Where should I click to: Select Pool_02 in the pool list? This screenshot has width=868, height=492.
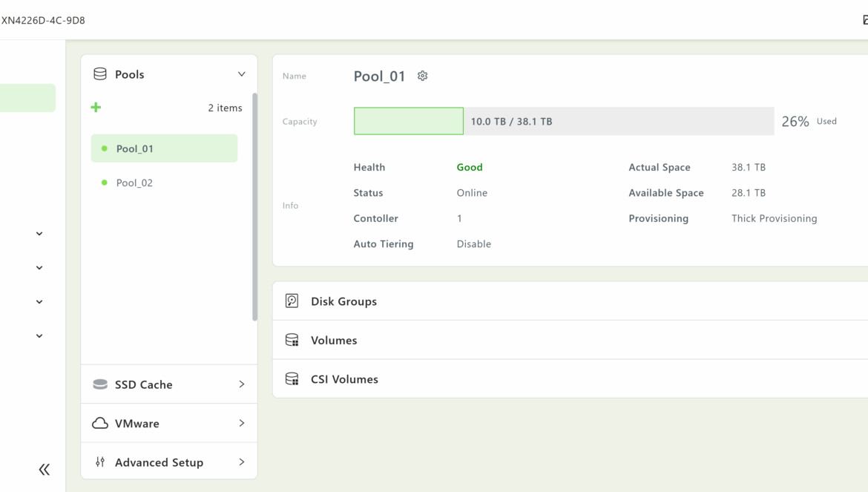134,183
